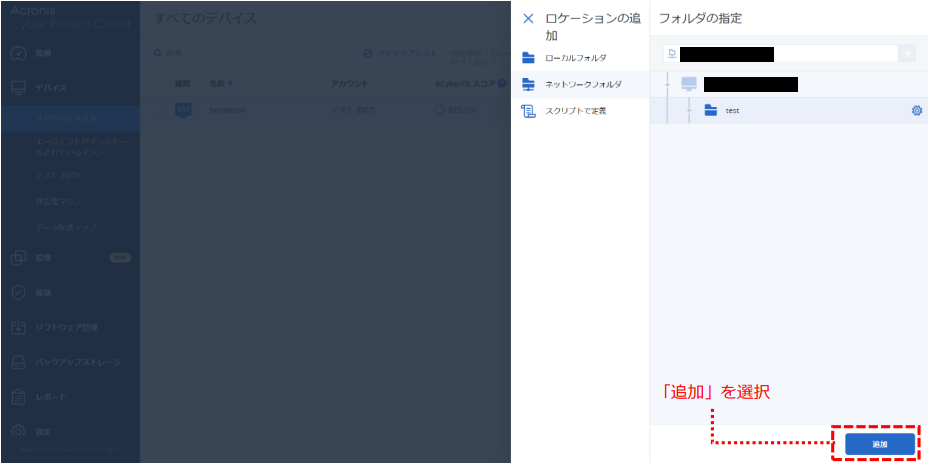Click the 追加 button
Screen dimensions: 931x464
pyautogui.click(x=879, y=443)
